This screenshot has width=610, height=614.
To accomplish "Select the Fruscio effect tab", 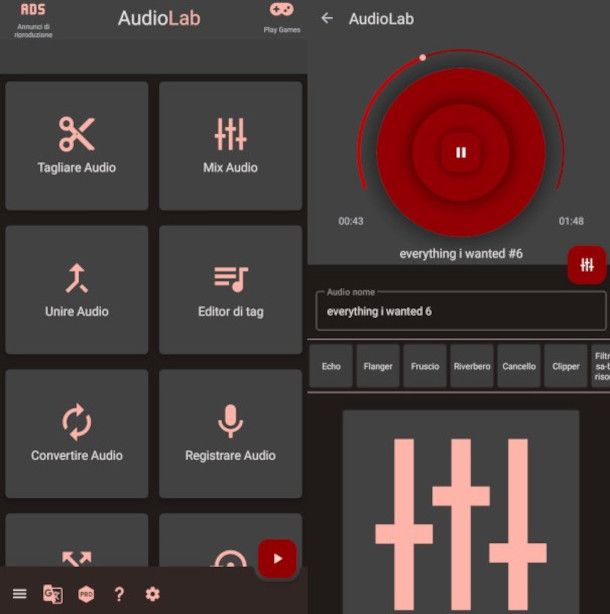I will pos(425,366).
